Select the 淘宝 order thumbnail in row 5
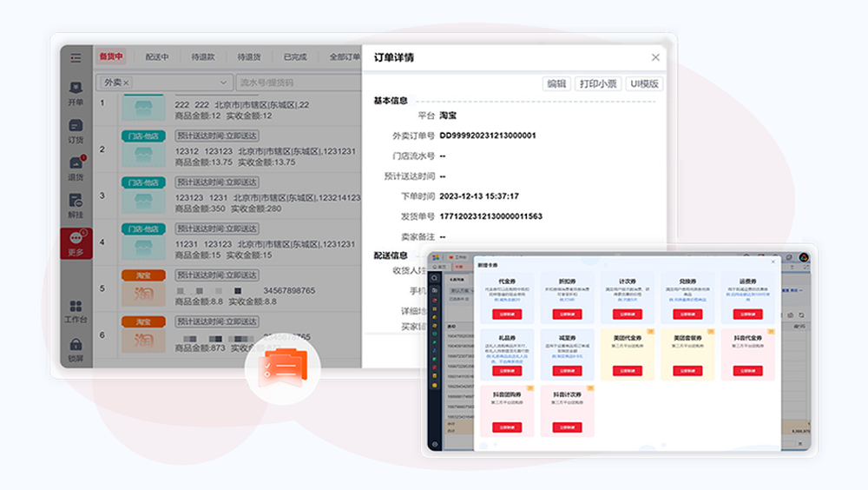This screenshot has height=490, width=868. 143,288
